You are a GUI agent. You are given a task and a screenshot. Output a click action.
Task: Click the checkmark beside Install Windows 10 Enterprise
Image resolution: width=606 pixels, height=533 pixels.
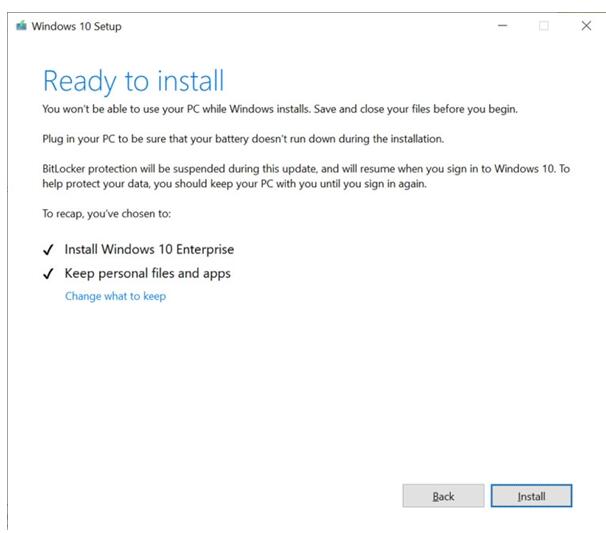48,250
